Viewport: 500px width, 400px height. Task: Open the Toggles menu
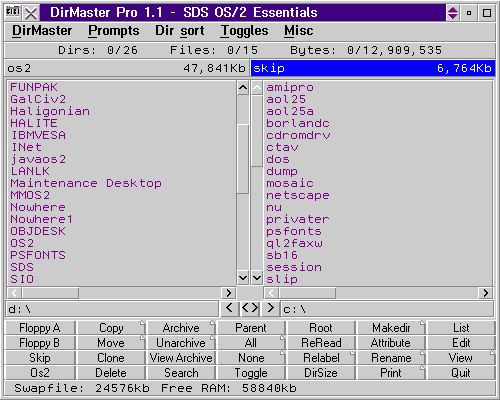[x=244, y=31]
